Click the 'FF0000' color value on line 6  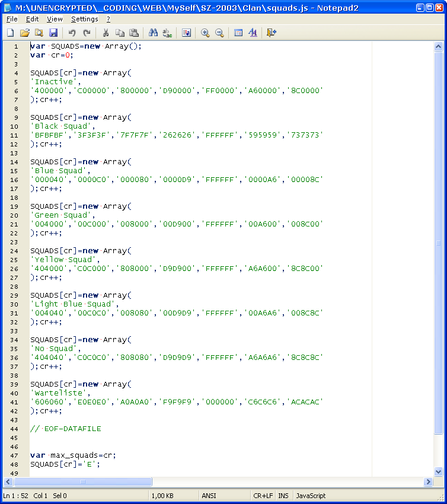click(x=220, y=90)
